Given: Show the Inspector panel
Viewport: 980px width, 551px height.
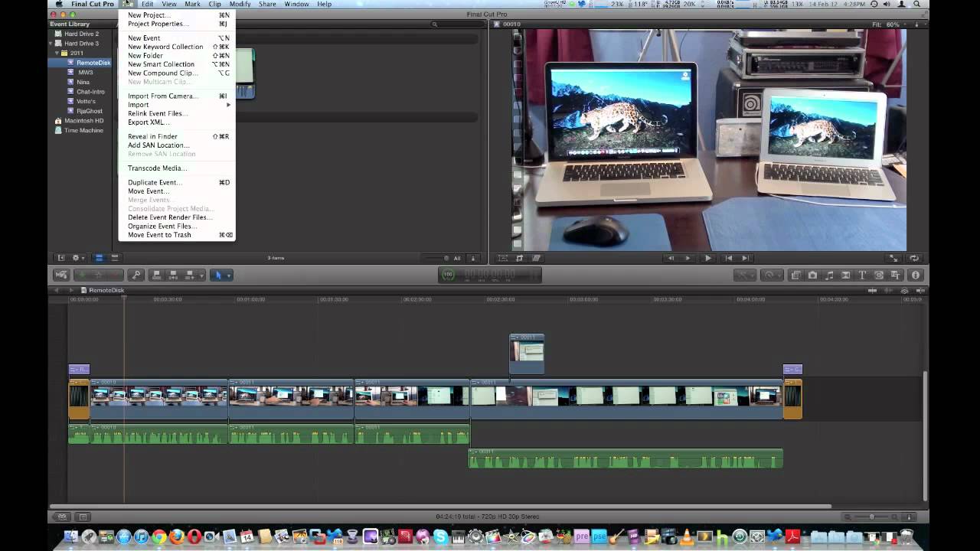Looking at the screenshot, I should pos(916,275).
